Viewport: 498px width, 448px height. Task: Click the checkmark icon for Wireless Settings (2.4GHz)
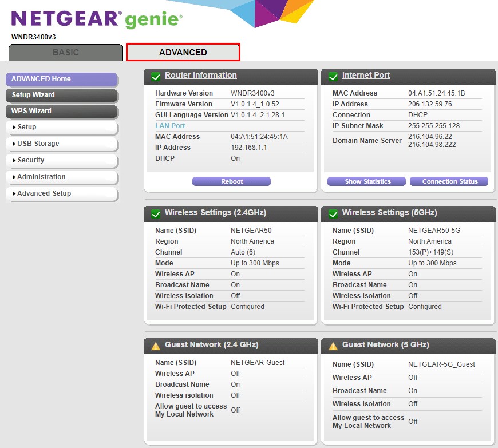156,213
